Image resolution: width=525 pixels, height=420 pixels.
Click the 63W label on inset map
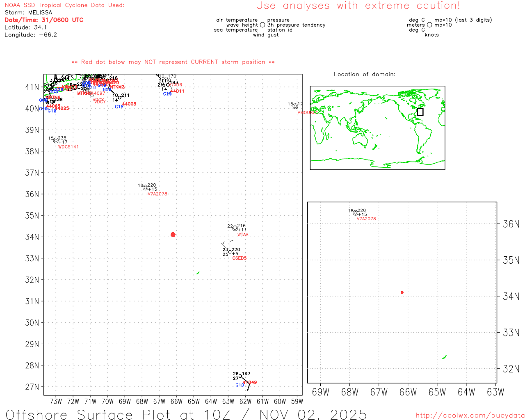tap(495, 392)
